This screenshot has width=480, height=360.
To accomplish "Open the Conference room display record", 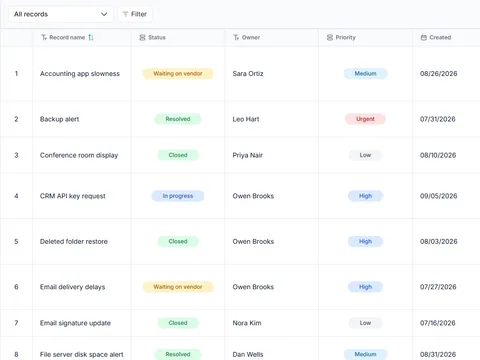I will [79, 155].
